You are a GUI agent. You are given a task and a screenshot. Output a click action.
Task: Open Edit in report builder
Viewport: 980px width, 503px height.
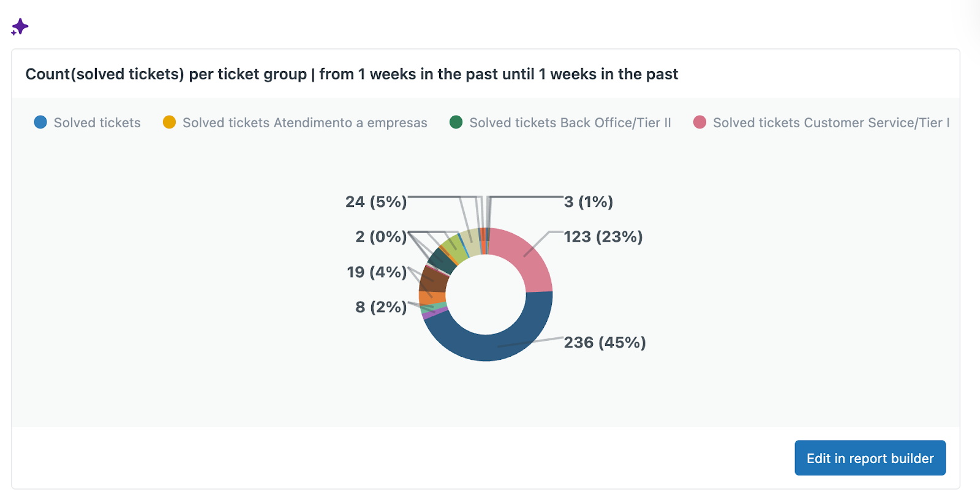[870, 458]
